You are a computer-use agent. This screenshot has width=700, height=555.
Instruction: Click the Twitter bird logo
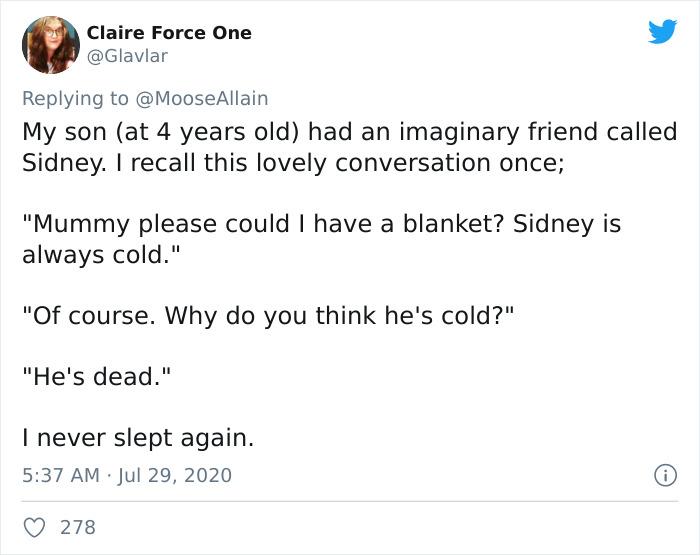(x=661, y=32)
